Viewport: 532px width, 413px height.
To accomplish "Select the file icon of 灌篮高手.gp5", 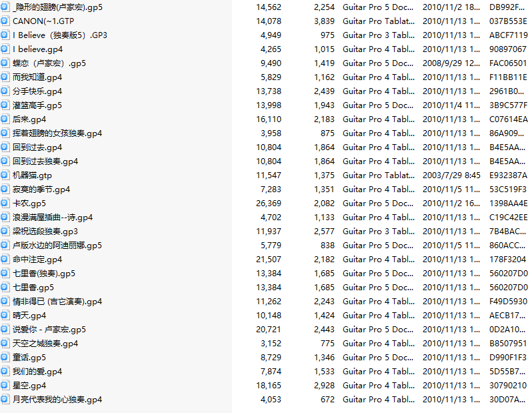I will (x=5, y=105).
